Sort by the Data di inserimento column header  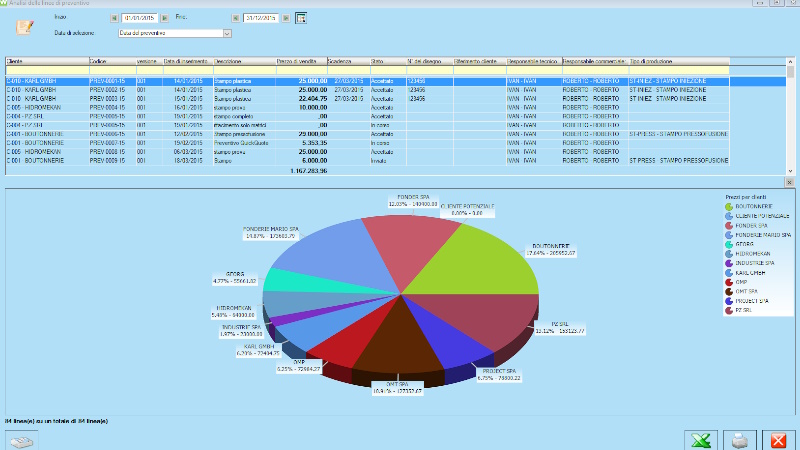pos(187,61)
